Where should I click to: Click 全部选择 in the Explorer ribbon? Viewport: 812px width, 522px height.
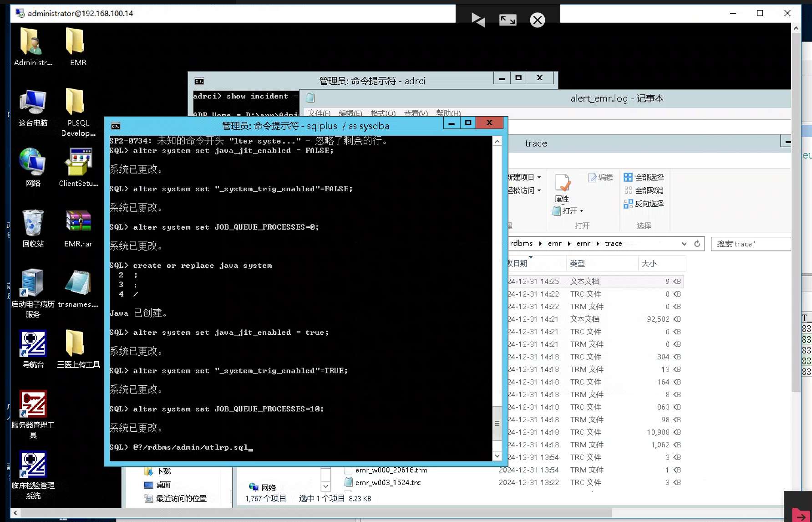click(644, 177)
